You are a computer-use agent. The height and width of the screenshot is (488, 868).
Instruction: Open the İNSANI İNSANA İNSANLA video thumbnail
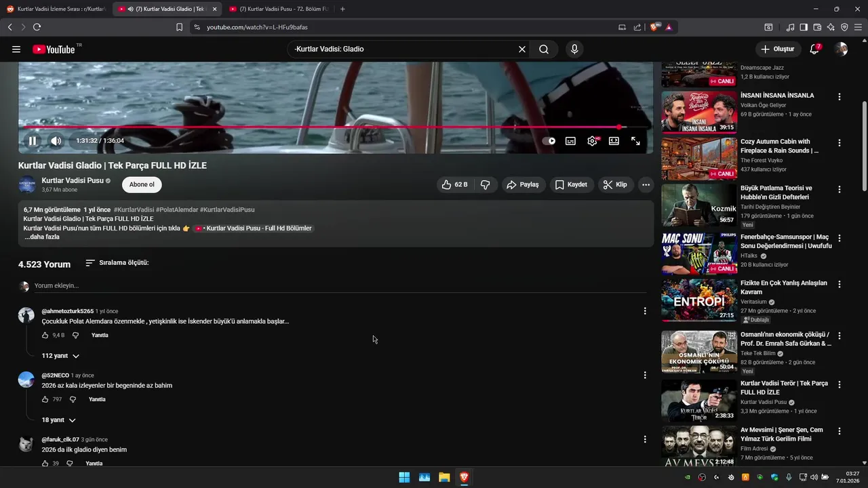point(699,113)
